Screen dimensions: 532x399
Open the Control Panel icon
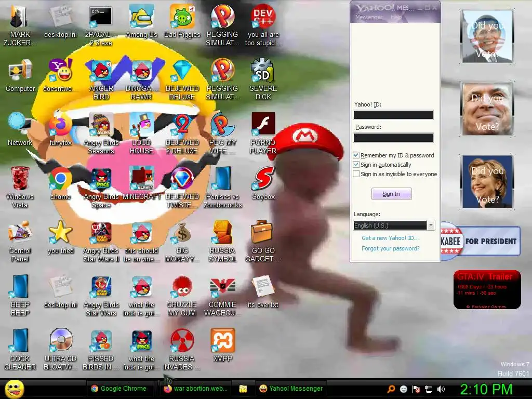tap(20, 241)
